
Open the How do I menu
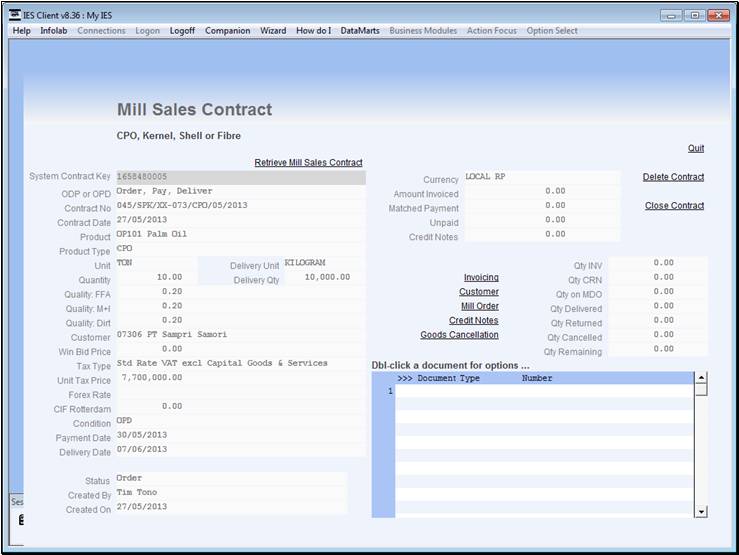pos(313,31)
